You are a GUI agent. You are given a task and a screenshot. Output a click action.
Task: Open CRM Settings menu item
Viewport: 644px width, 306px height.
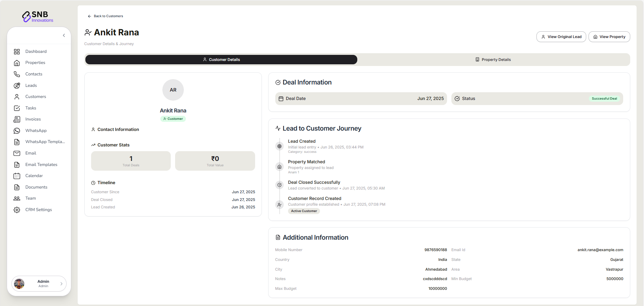point(39,210)
